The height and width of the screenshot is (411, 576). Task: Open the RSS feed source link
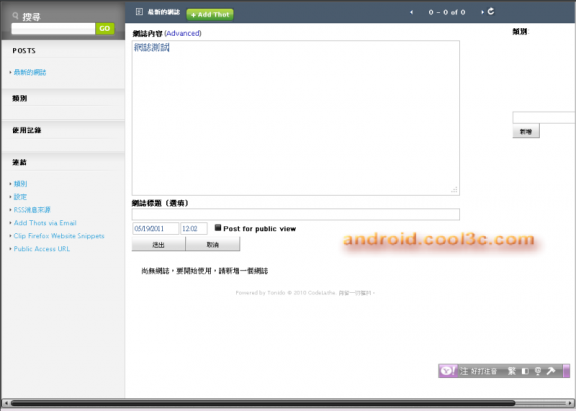[x=32, y=210]
